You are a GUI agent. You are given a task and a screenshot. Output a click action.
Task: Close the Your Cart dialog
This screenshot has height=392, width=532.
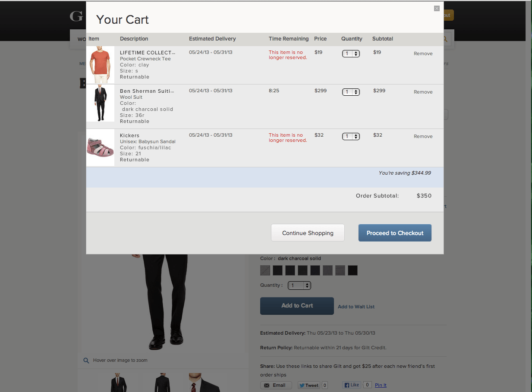pyautogui.click(x=437, y=8)
